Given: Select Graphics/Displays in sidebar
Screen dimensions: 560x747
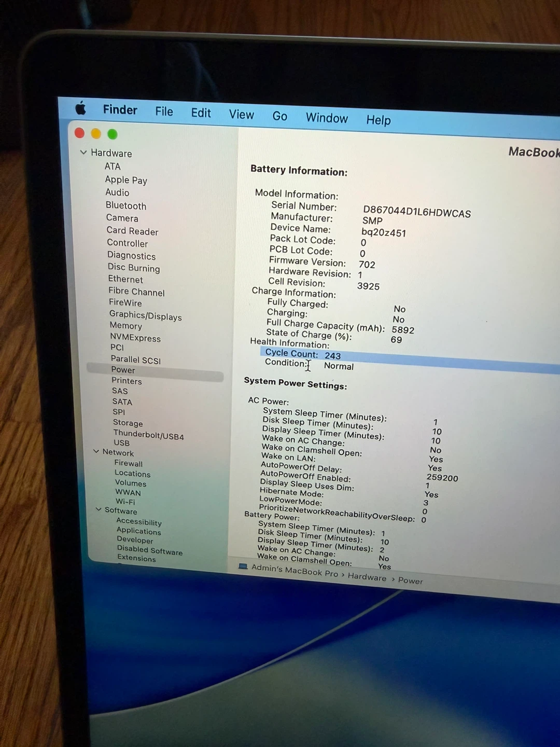Looking at the screenshot, I should [x=145, y=315].
